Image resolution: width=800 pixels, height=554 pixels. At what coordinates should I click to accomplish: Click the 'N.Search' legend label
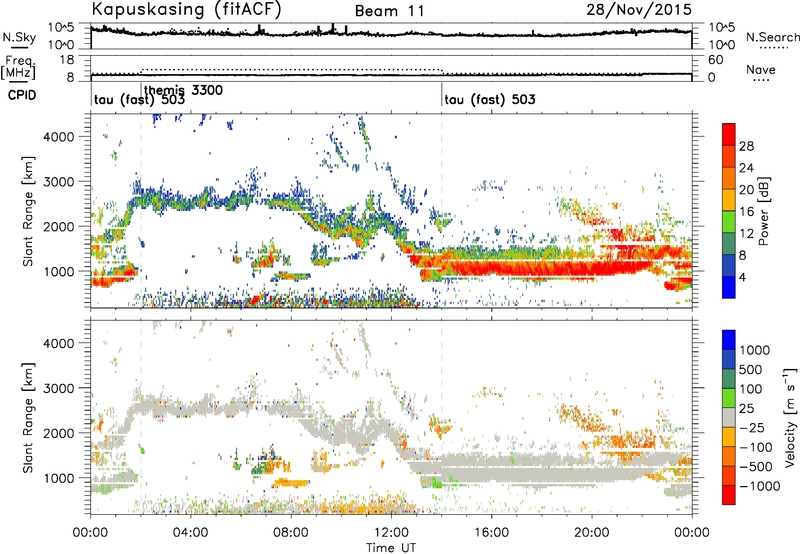(773, 37)
